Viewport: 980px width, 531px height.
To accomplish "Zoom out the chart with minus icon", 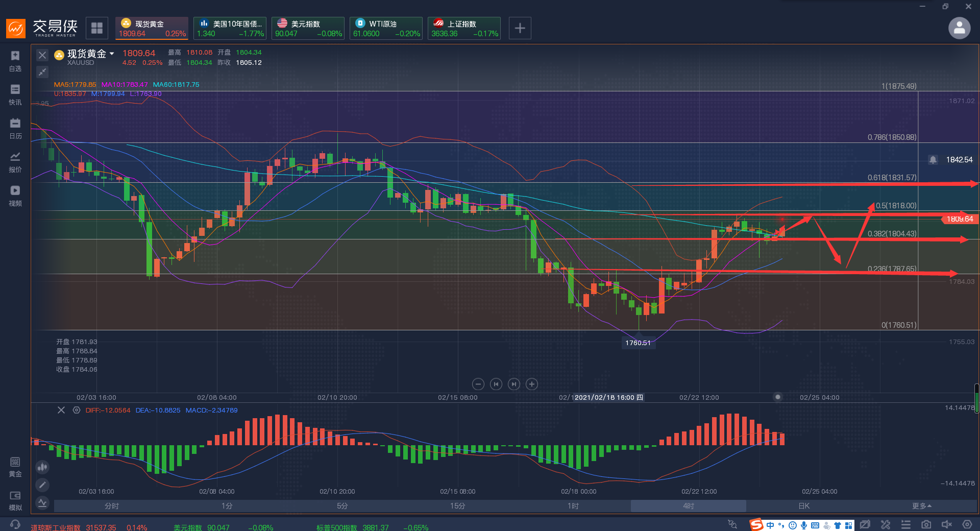I will tap(478, 384).
